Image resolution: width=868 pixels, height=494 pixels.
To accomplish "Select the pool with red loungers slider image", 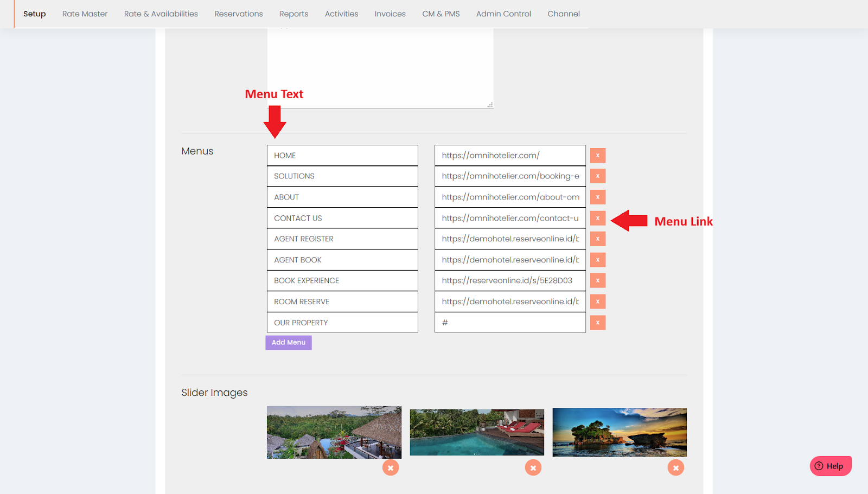I will pyautogui.click(x=477, y=432).
